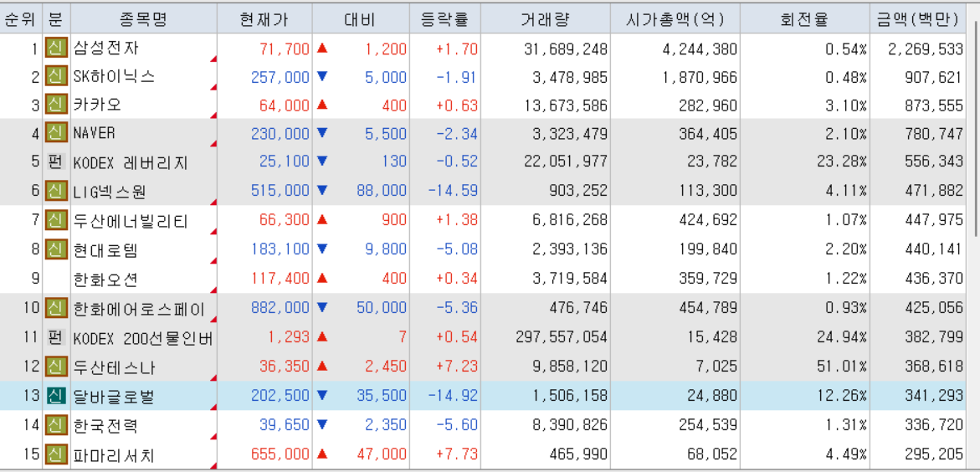Screen dimensions: 980x472
Task: Select the 삼성전자 stock name
Action: tap(105, 49)
